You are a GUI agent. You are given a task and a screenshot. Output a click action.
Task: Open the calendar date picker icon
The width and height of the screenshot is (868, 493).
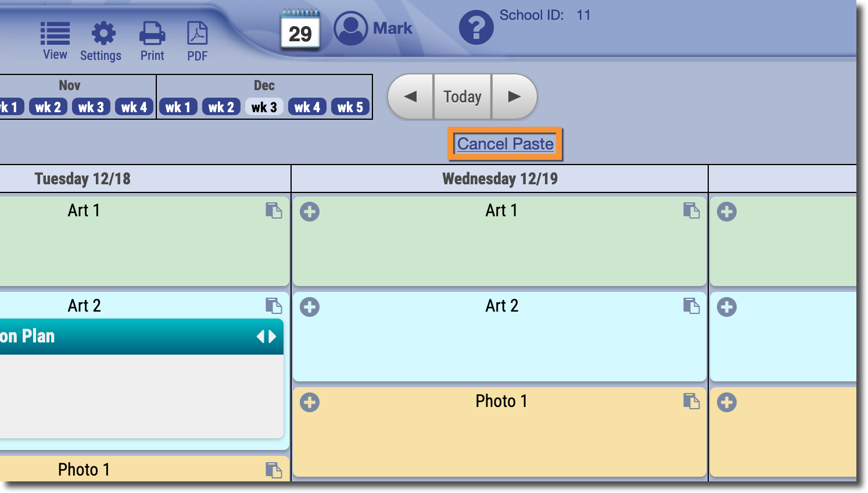(300, 31)
